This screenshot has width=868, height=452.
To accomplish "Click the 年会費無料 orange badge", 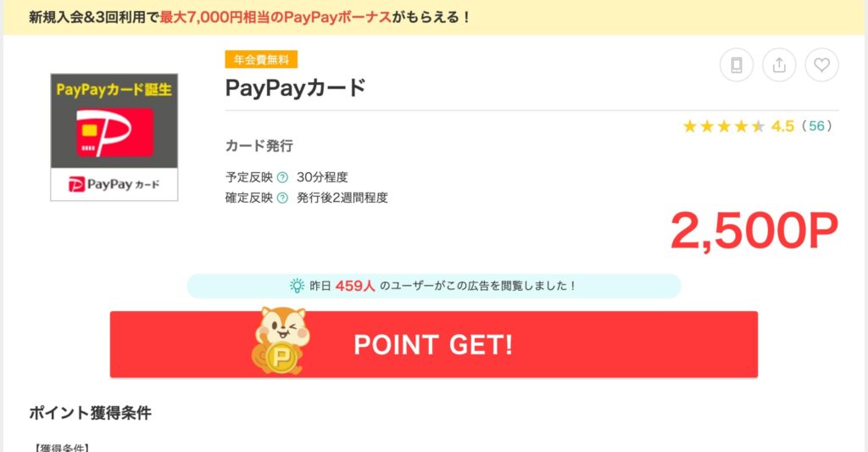I will [x=261, y=59].
